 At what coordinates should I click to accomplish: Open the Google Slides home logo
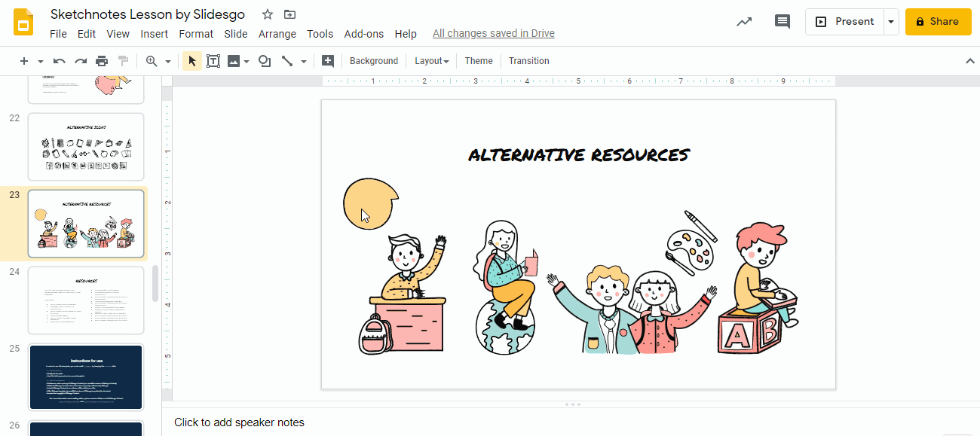[x=23, y=23]
